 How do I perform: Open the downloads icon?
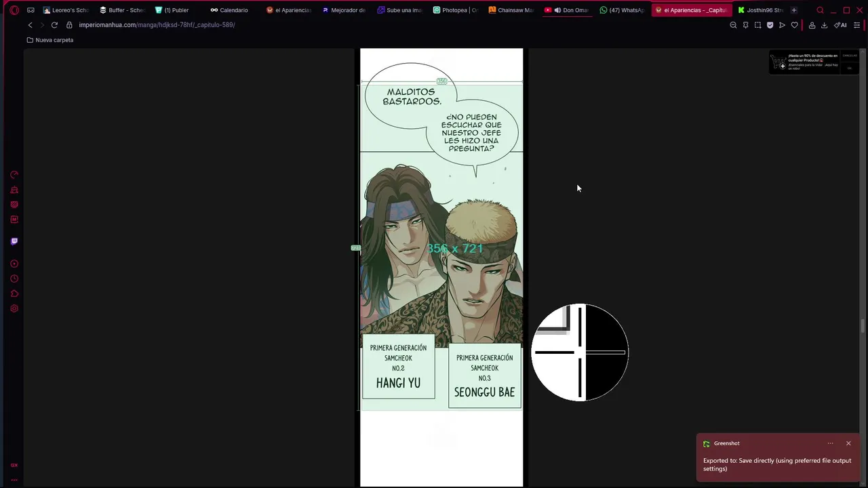point(824,25)
